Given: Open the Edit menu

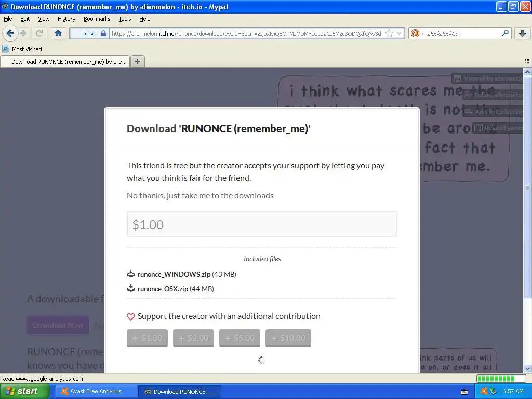Looking at the screenshot, I should (x=25, y=19).
